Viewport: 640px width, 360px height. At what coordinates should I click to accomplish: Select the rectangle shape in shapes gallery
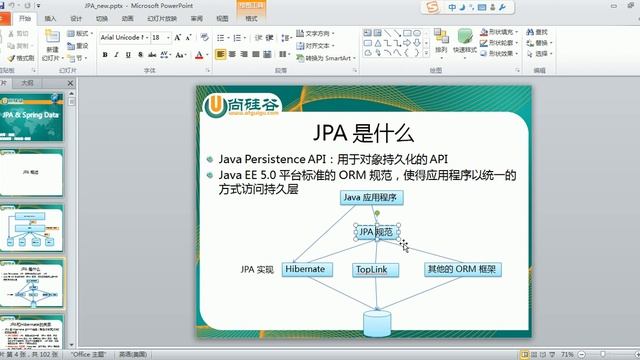[407, 33]
